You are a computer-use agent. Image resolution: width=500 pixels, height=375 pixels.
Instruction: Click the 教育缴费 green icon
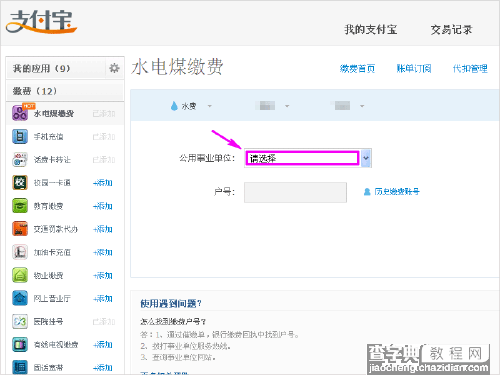[20, 206]
